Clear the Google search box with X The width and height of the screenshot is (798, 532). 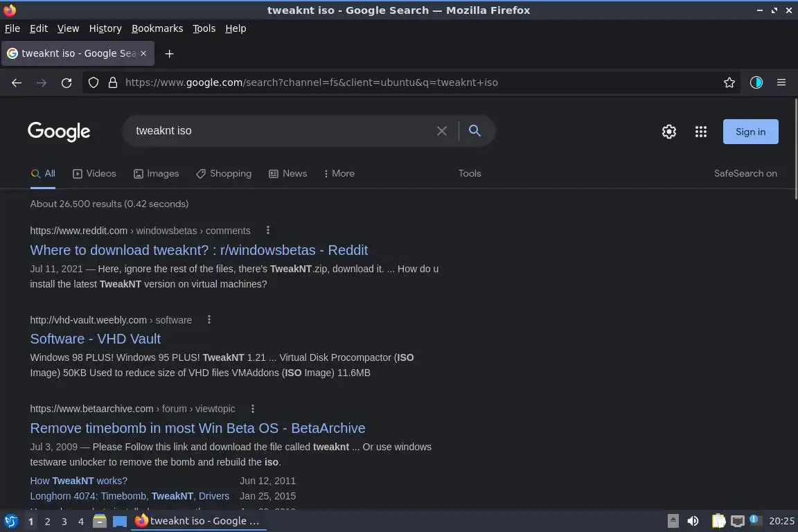(x=442, y=131)
